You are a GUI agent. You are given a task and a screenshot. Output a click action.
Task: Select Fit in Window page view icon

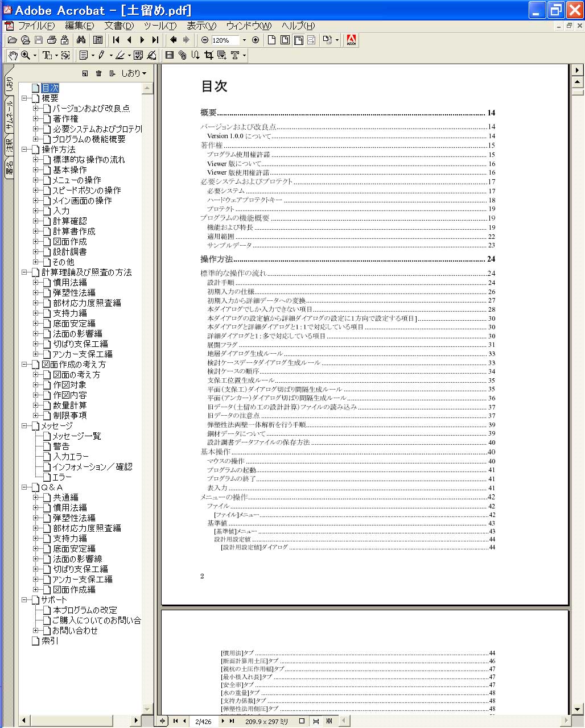pyautogui.click(x=285, y=40)
